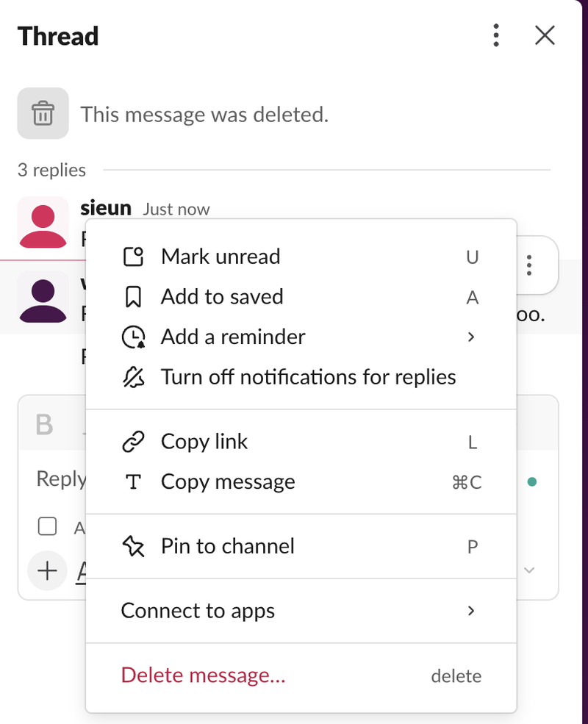This screenshot has width=588, height=724.
Task: Select Add to saved
Action: tap(301, 297)
